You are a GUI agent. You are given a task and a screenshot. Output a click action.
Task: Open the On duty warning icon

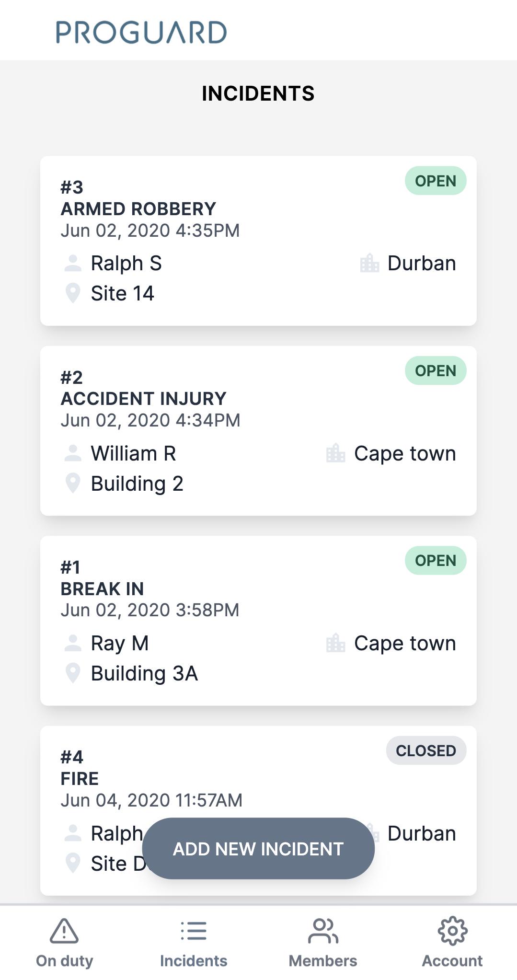pos(64,931)
